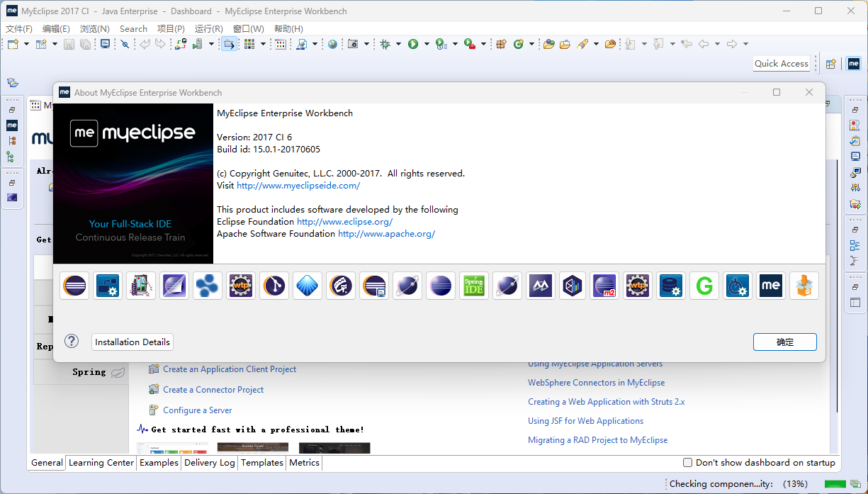This screenshot has width=868, height=494.
Task: Click the blue cells plugin icon
Action: [208, 286]
